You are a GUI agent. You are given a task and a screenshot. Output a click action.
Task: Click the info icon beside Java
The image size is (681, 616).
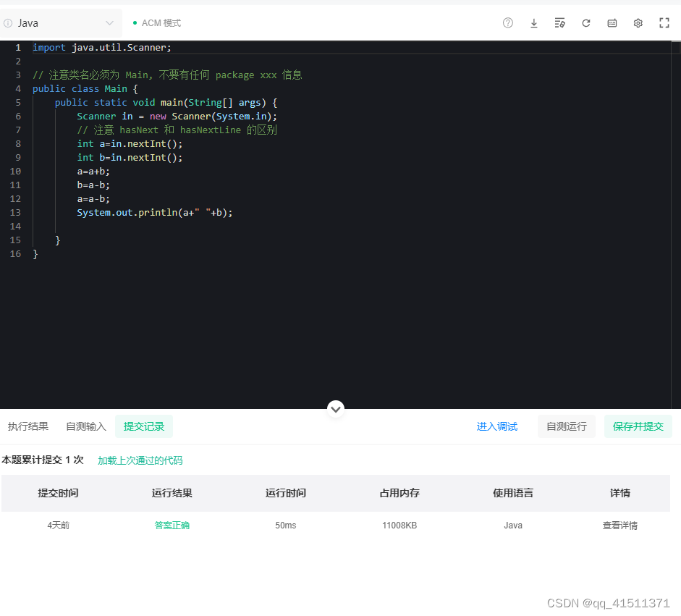(x=8, y=23)
